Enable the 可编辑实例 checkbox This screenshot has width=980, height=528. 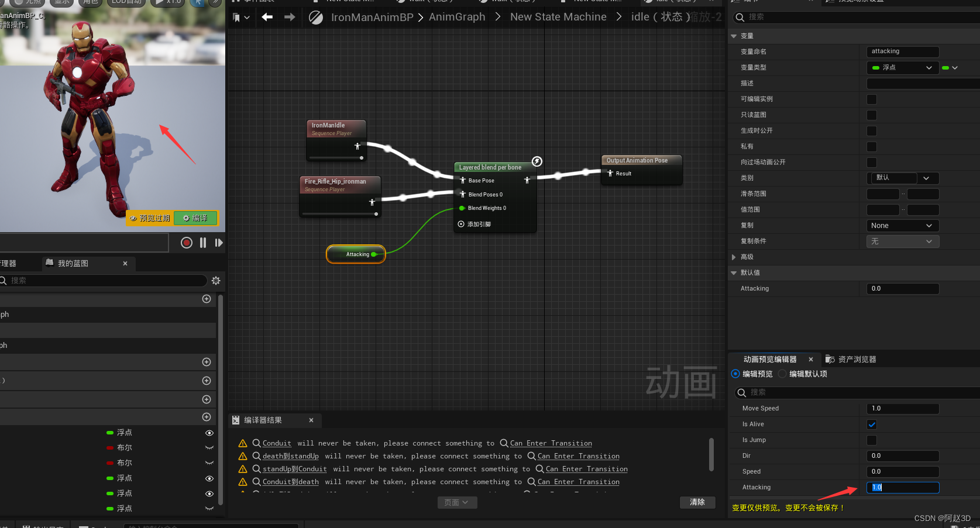pos(872,99)
